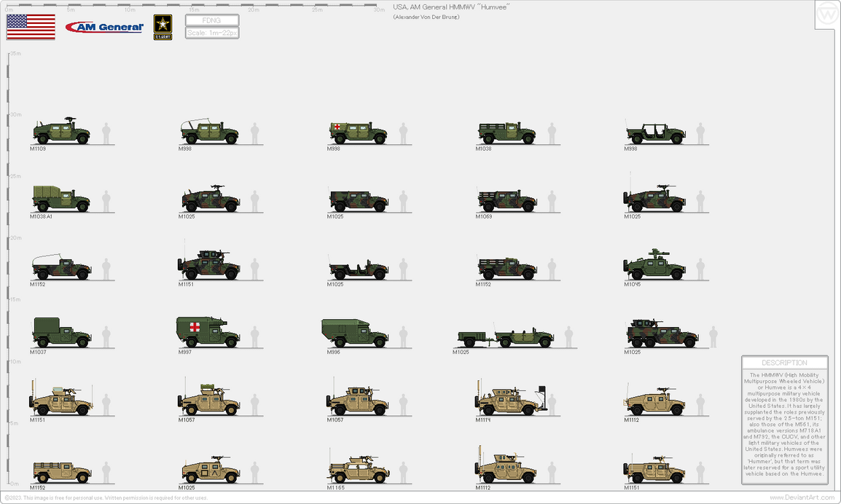
Task: Select the M997 ambulance with red cross
Action: click(x=208, y=332)
